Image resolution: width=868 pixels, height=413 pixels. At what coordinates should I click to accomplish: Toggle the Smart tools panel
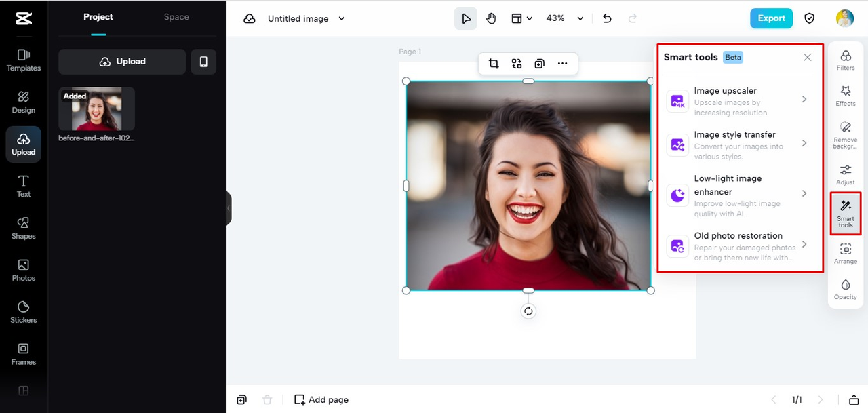pyautogui.click(x=845, y=213)
